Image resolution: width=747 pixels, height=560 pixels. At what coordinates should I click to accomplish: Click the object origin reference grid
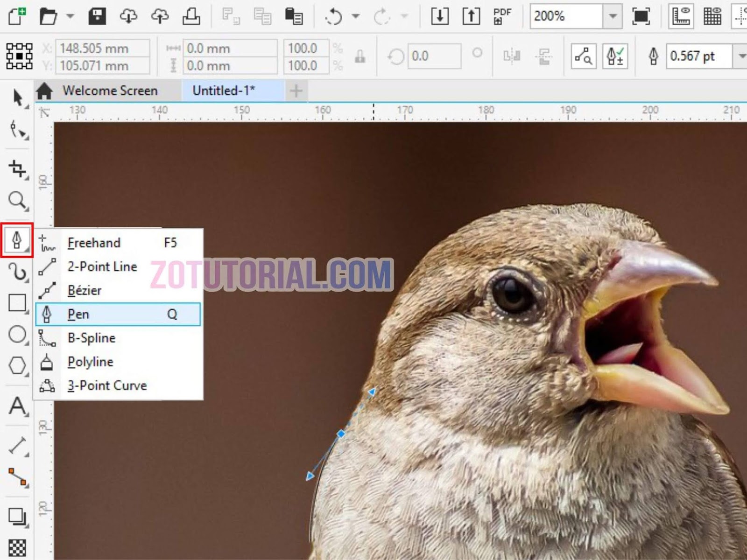19,56
